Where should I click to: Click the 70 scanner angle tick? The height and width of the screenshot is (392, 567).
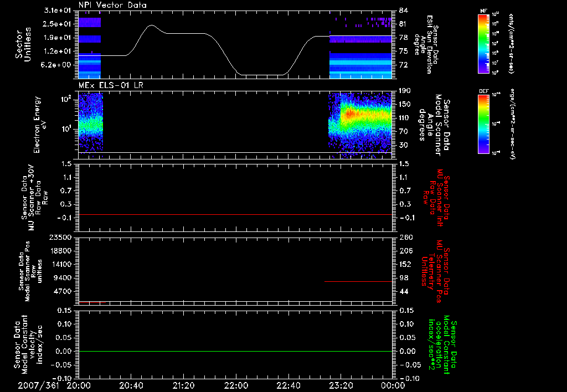click(404, 132)
